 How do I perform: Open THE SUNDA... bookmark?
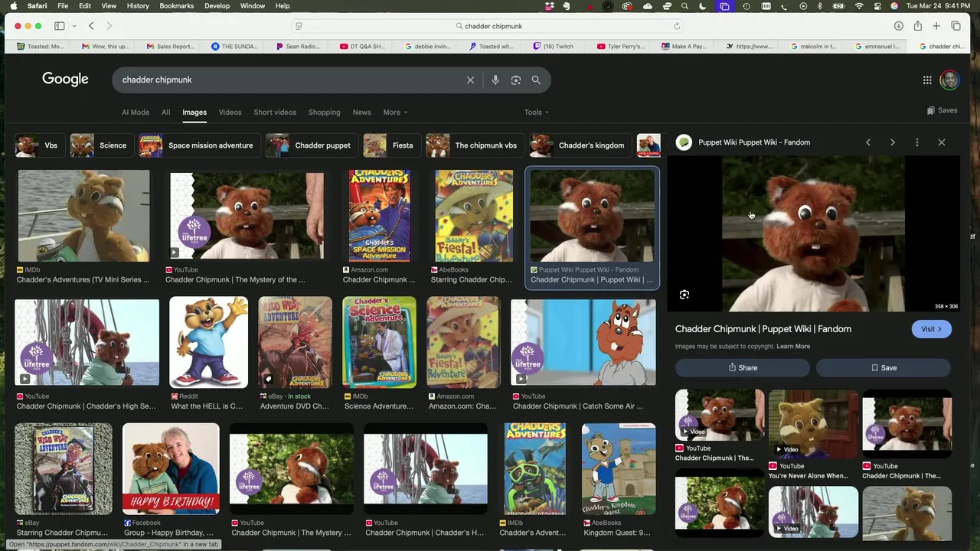(234, 47)
